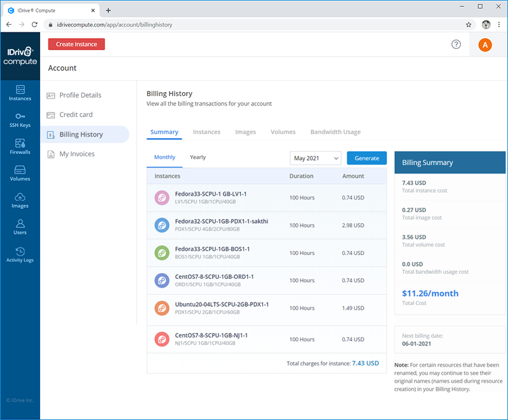Select the Summary tab
Image resolution: width=508 pixels, height=420 pixels.
click(164, 132)
